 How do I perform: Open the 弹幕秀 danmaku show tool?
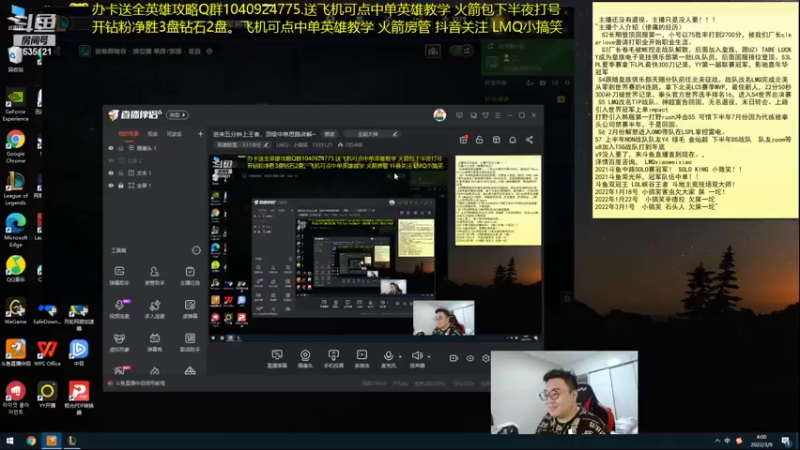(x=154, y=342)
